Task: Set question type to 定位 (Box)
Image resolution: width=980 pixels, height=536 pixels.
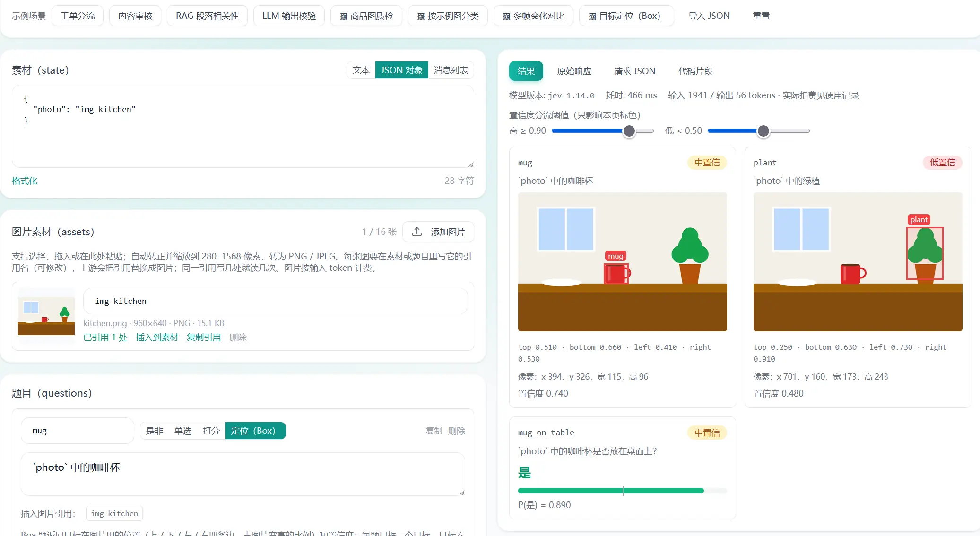Action: click(x=255, y=431)
